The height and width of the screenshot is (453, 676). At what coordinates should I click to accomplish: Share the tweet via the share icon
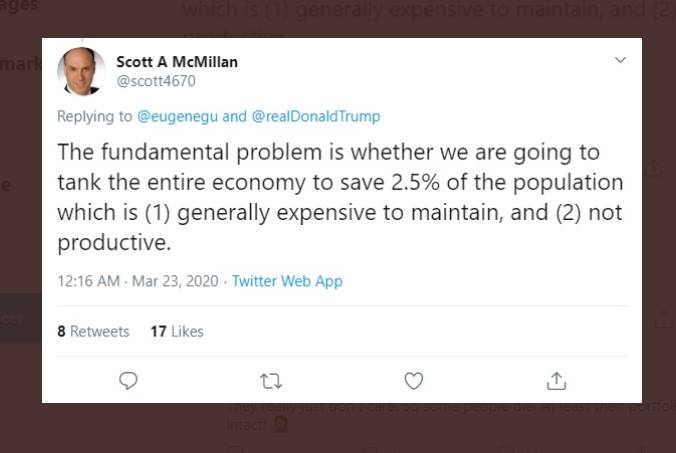click(x=556, y=380)
